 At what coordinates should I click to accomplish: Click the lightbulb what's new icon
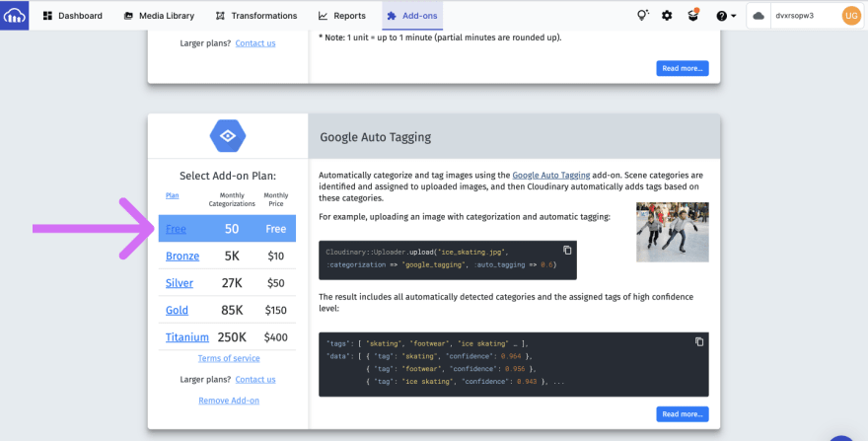pyautogui.click(x=642, y=16)
